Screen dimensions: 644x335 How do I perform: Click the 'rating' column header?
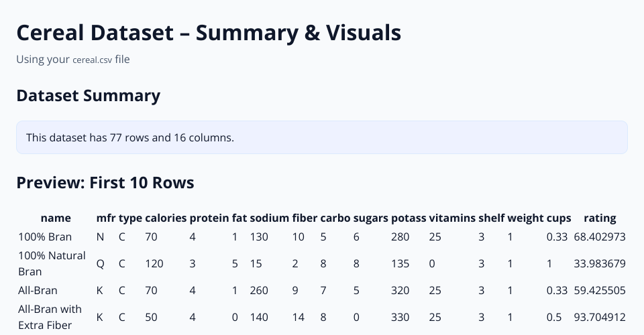pos(600,218)
